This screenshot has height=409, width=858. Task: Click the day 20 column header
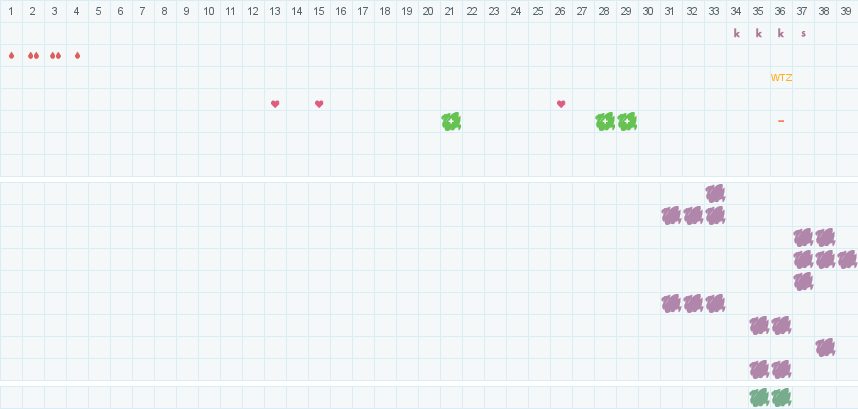[x=429, y=11]
